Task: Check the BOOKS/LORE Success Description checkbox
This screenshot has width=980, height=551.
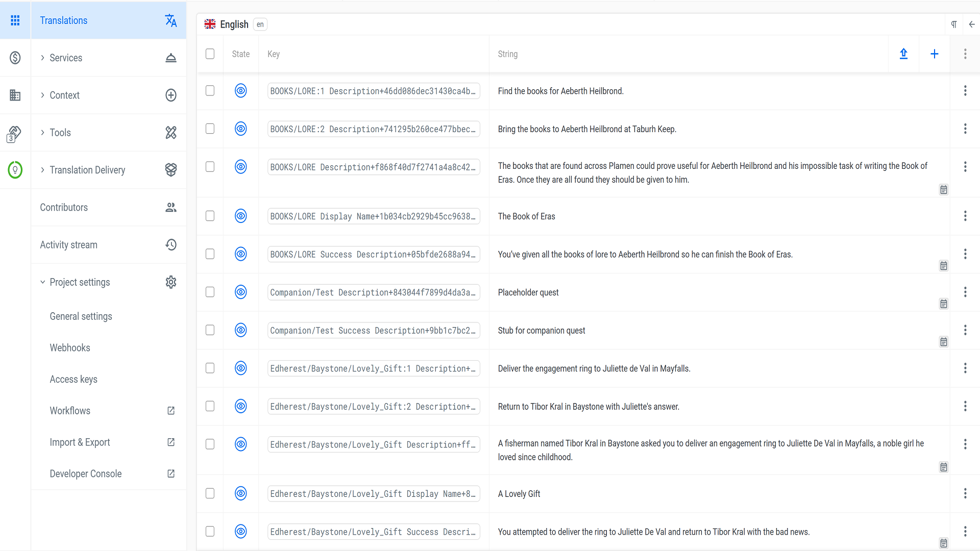Action: pos(210,254)
